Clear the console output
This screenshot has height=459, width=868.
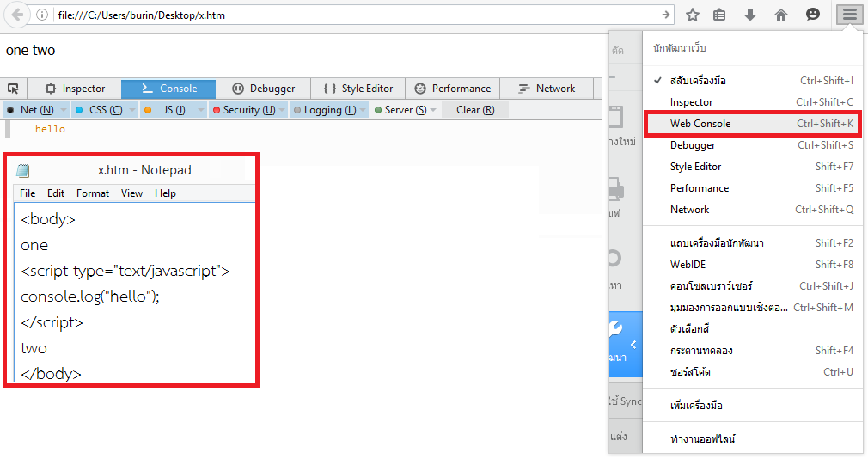474,110
